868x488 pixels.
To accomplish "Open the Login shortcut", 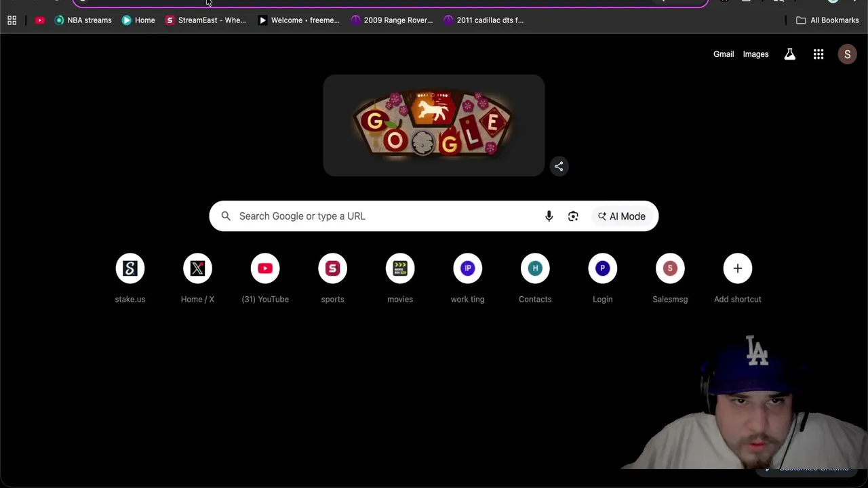I will pos(602,278).
